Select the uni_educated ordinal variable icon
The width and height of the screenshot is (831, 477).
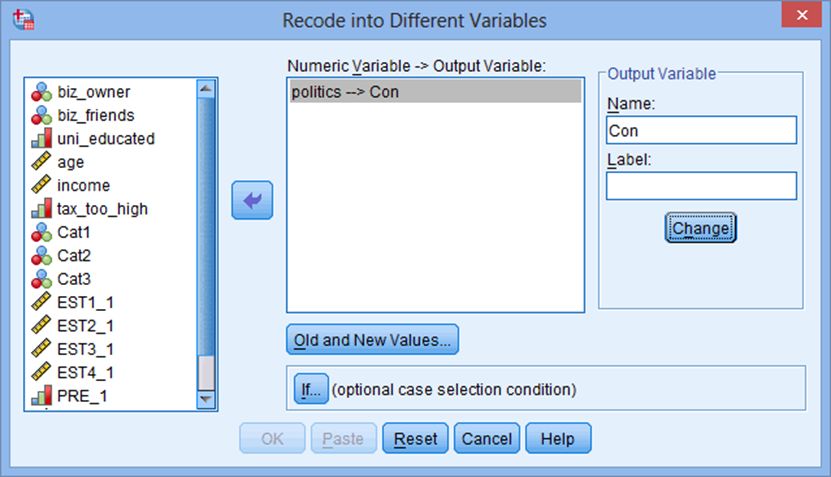coord(41,139)
